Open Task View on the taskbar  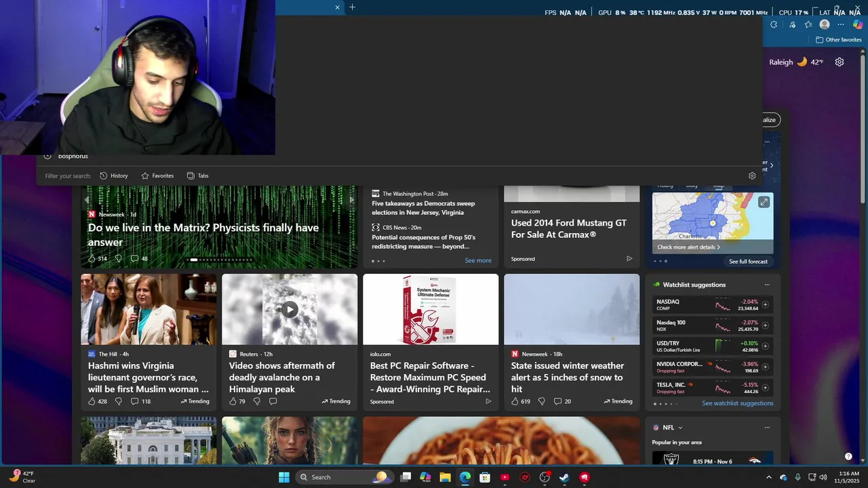406,477
